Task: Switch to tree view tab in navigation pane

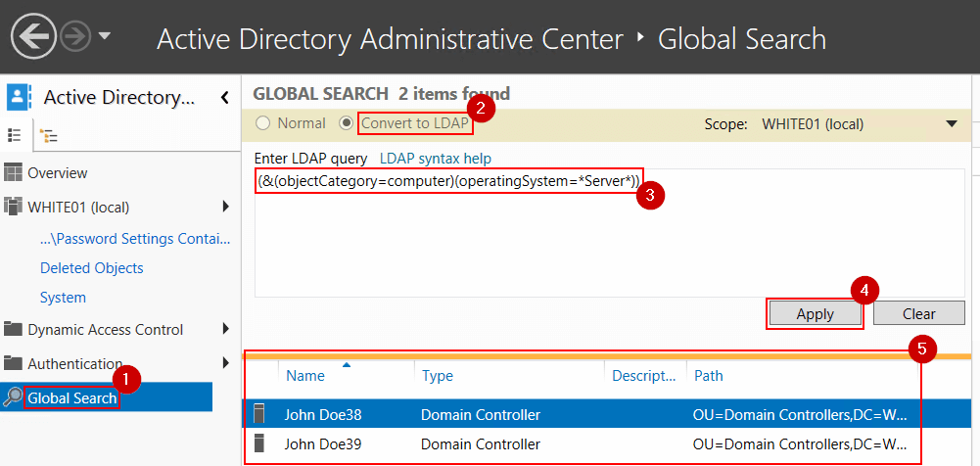Action: click(x=48, y=135)
